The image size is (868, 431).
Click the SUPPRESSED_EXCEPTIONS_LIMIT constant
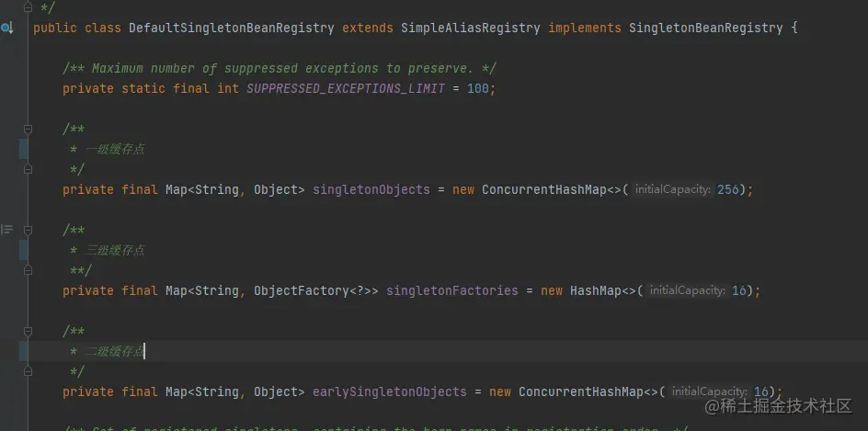pyautogui.click(x=346, y=88)
